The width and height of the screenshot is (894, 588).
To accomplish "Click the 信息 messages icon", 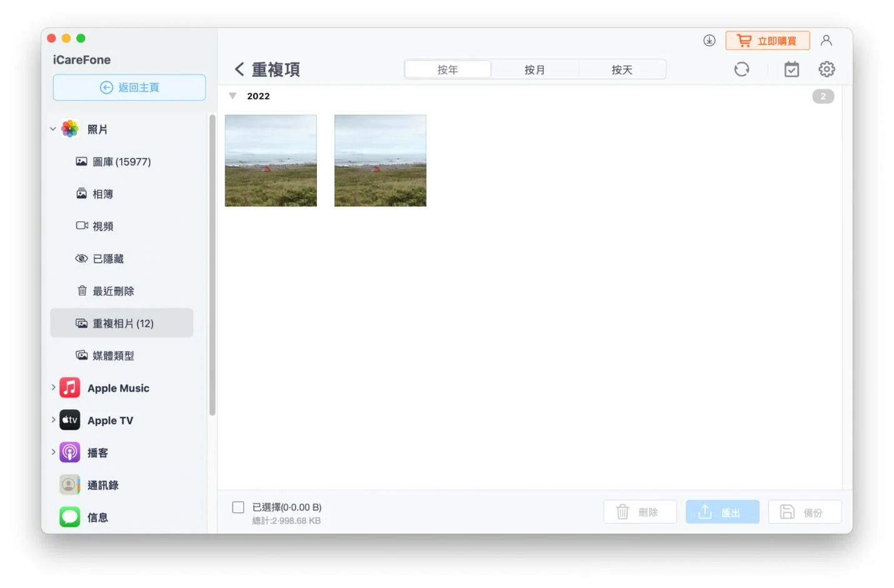I will (x=69, y=517).
